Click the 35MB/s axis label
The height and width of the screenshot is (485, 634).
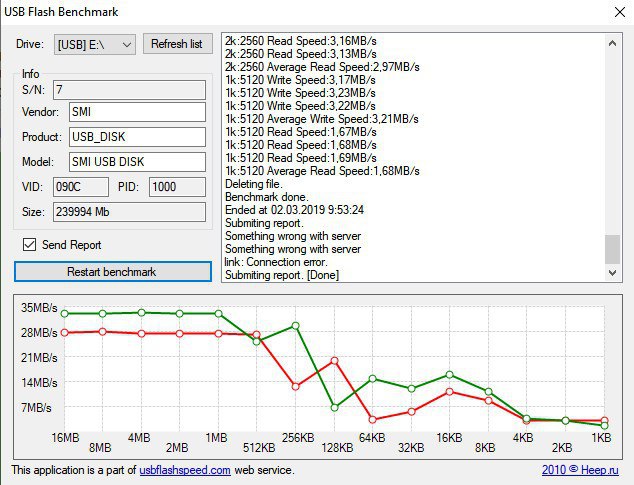click(39, 308)
